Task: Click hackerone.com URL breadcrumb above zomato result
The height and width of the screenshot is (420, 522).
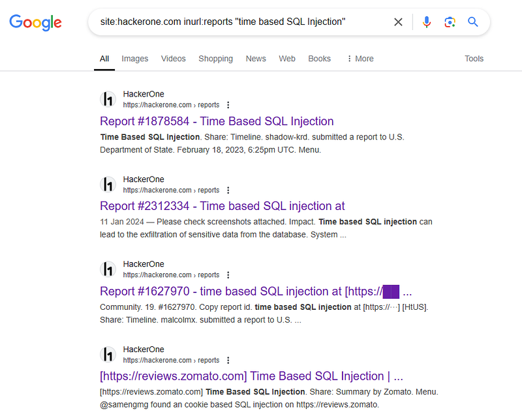Action: tap(171, 360)
